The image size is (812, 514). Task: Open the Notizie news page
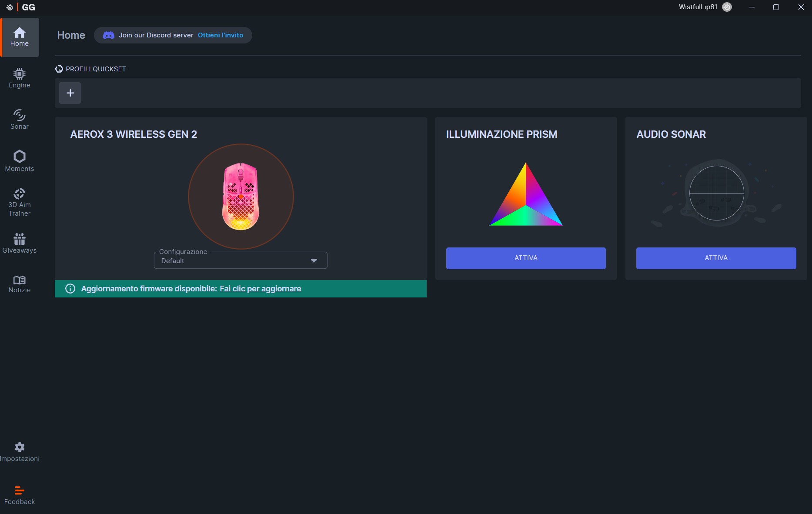tap(20, 284)
